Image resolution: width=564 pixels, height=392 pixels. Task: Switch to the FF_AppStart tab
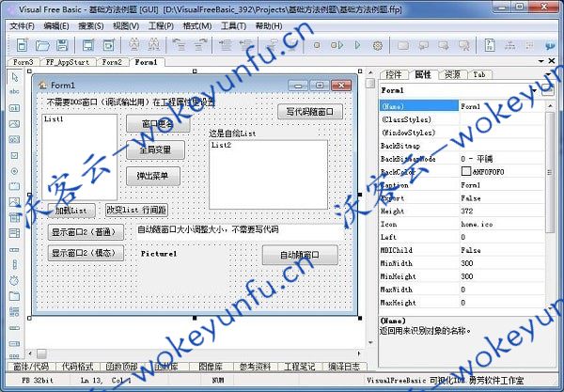tap(68, 62)
